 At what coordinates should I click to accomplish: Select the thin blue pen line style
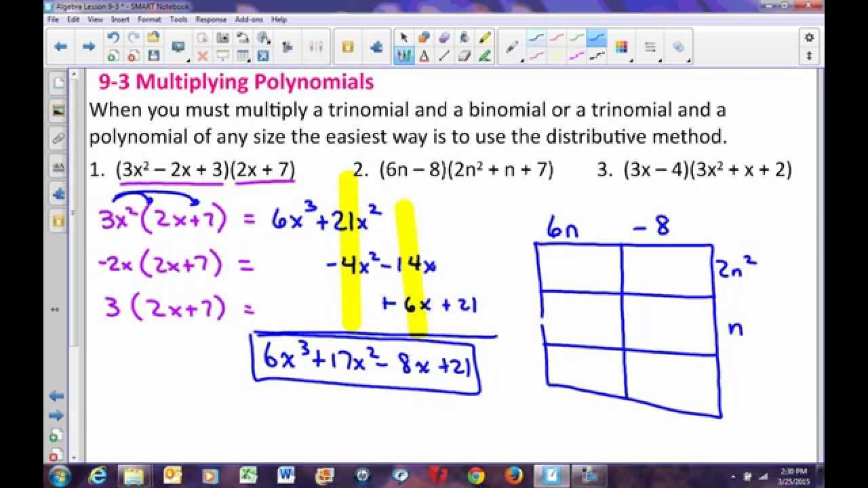pos(536,39)
